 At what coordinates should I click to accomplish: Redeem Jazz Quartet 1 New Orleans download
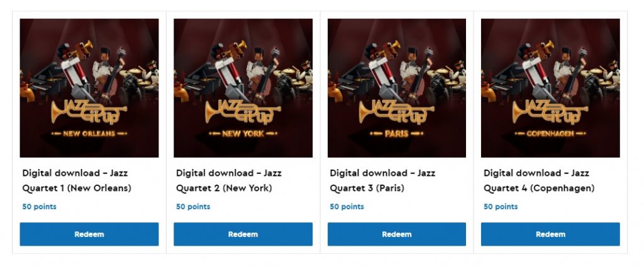click(89, 234)
